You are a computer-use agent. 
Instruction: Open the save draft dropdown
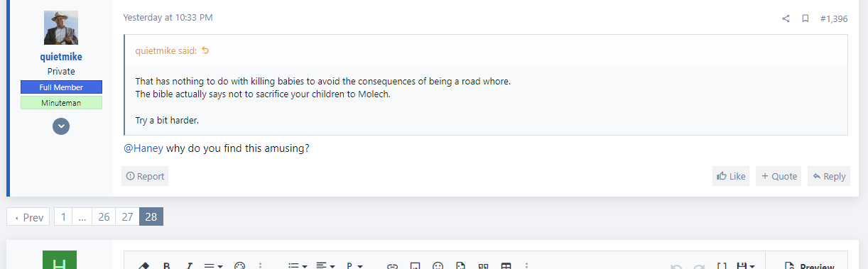(x=746, y=266)
